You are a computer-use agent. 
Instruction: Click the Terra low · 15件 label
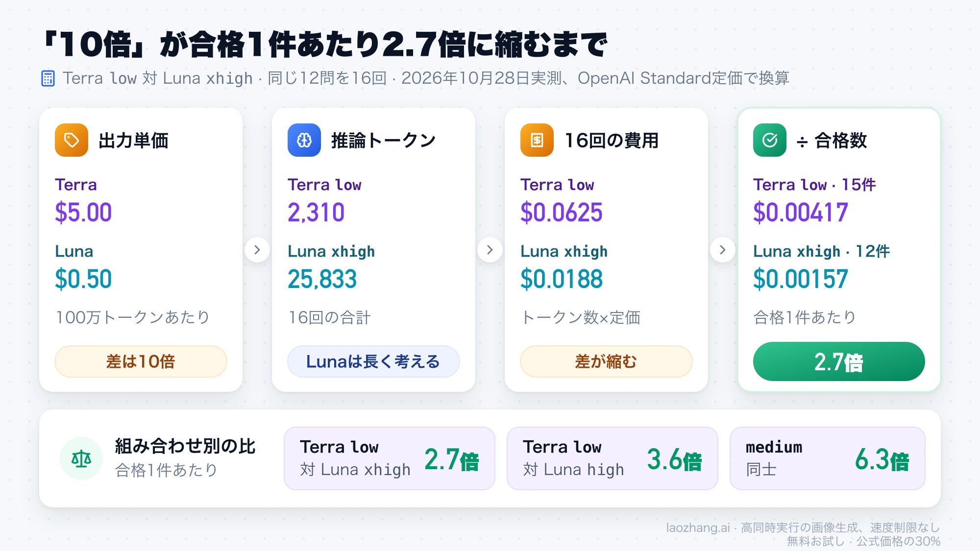click(814, 185)
